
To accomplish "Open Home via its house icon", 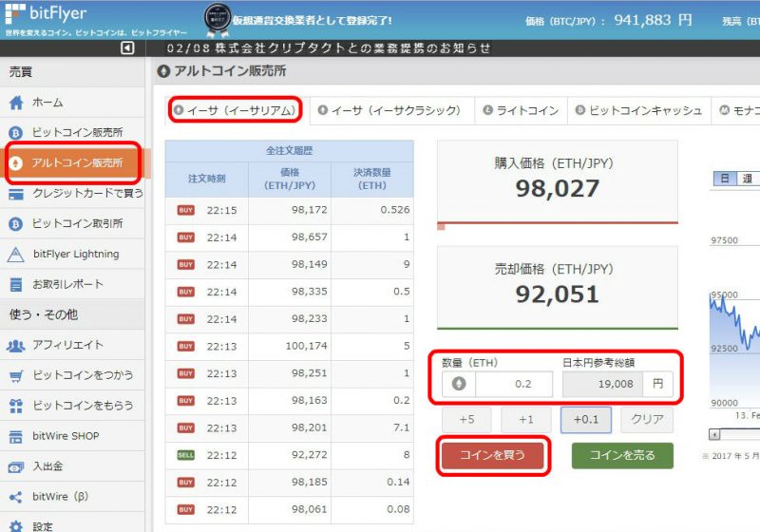I will [x=16, y=103].
